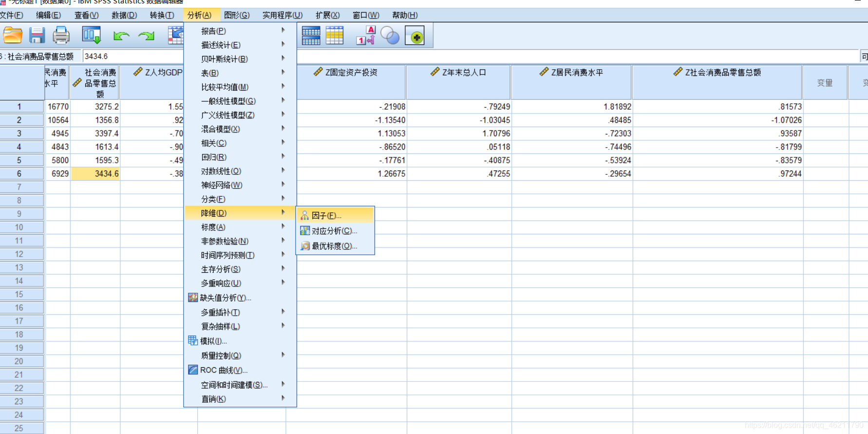Click the select cases grid icon
Viewport: 868px width, 434px height.
(x=335, y=36)
